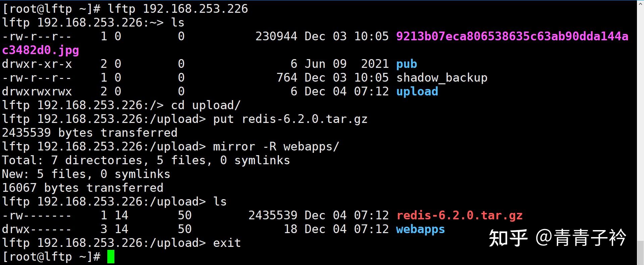Viewport: 644px width, 265px height.
Task: Select size '764' of shadow_backup row
Action: click(x=287, y=78)
